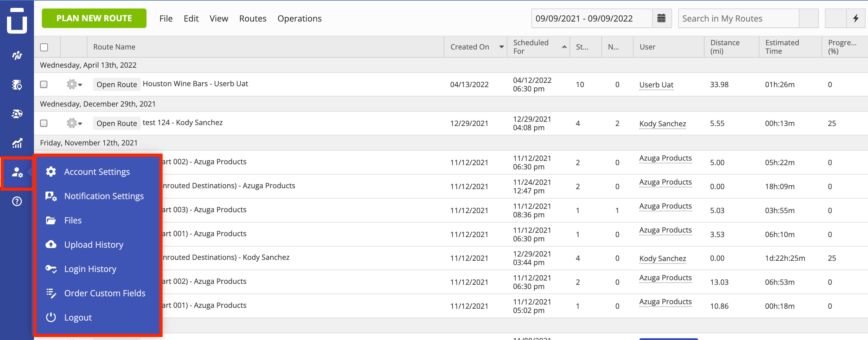Open gear dropdown for test 124 route

pos(74,123)
